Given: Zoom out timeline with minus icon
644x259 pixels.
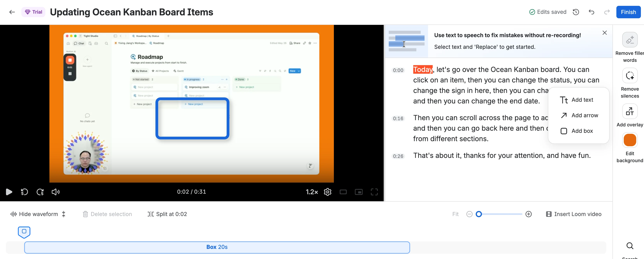Looking at the screenshot, I should pos(469,214).
